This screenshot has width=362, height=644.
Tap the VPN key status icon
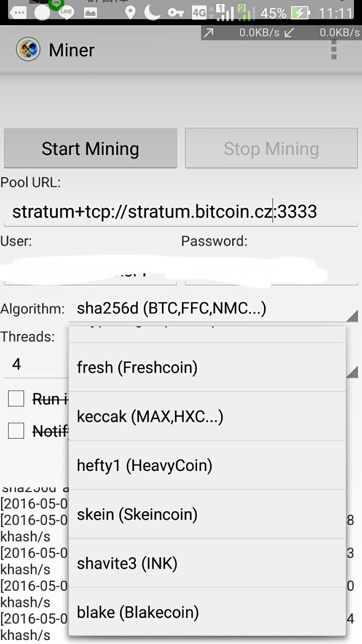coord(175,13)
